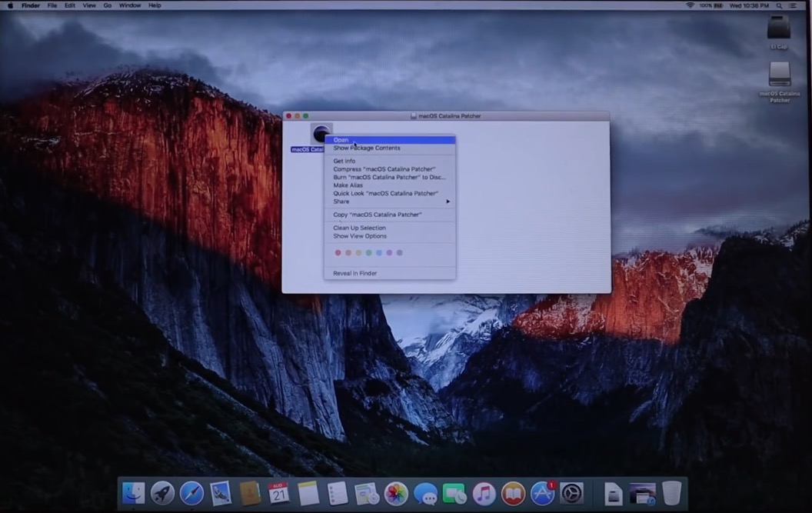Select macOS Catalina Patcher volume on desktop
The height and width of the screenshot is (513, 812).
tap(780, 75)
